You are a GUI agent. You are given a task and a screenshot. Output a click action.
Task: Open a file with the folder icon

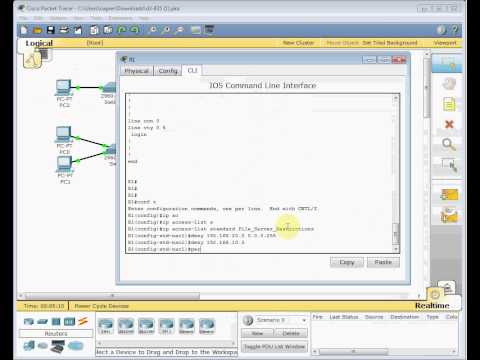[37, 31]
